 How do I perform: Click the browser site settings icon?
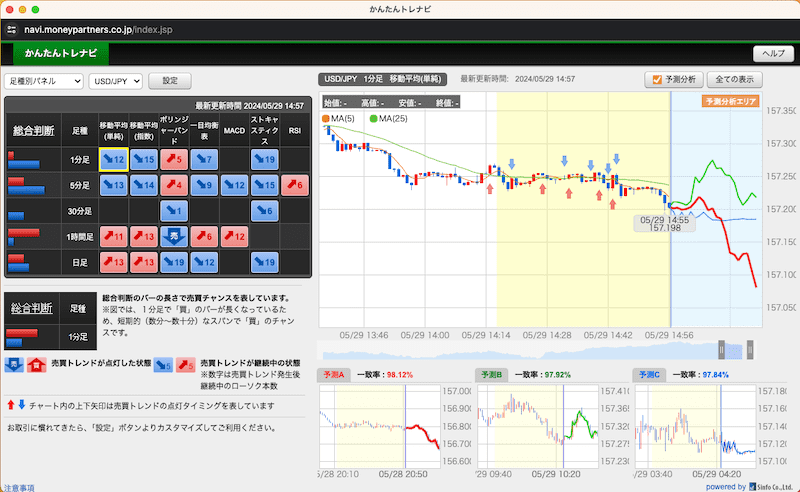click(x=12, y=30)
